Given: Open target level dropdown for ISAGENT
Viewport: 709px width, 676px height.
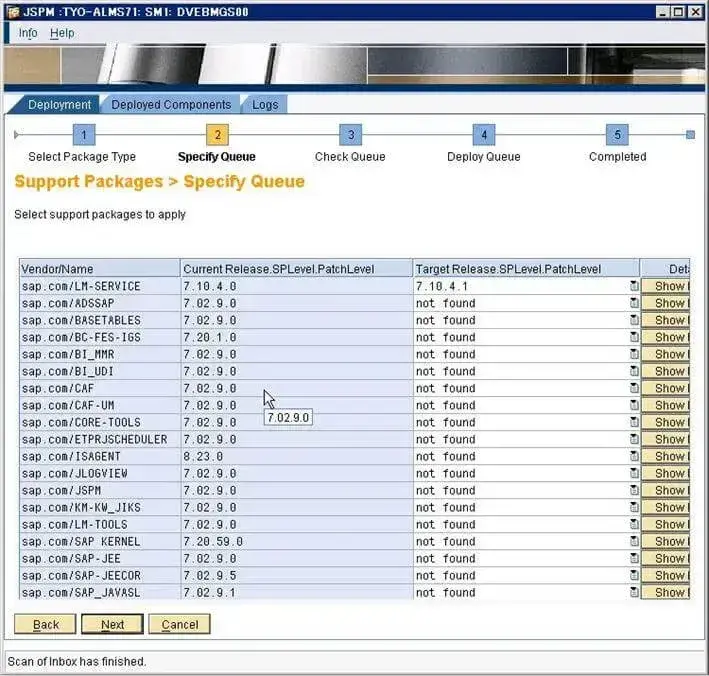Looking at the screenshot, I should (634, 456).
